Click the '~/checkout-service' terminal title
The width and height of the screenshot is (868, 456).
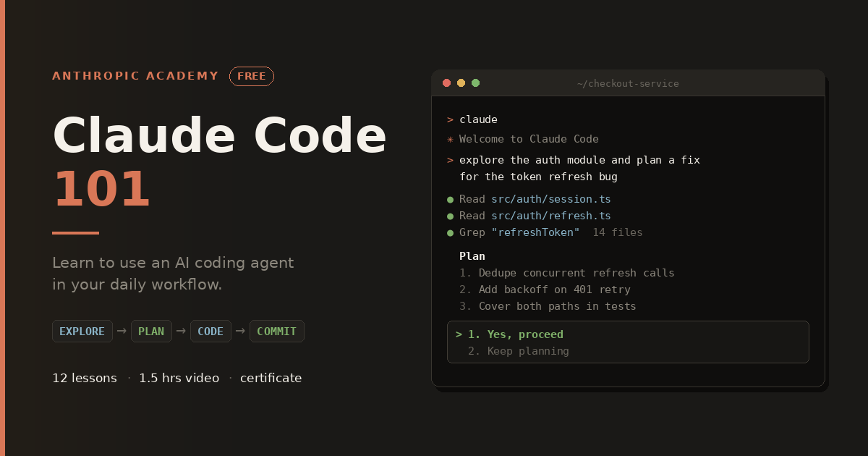pyautogui.click(x=628, y=83)
